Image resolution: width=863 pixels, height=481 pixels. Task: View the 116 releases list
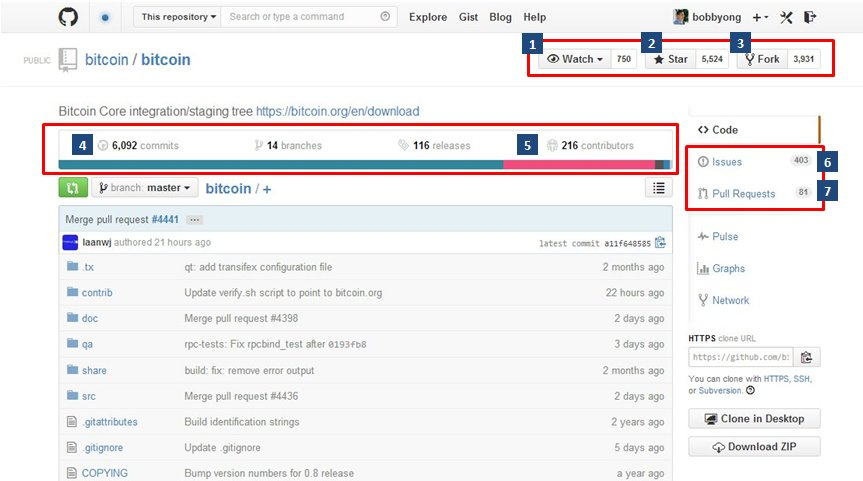[x=434, y=145]
